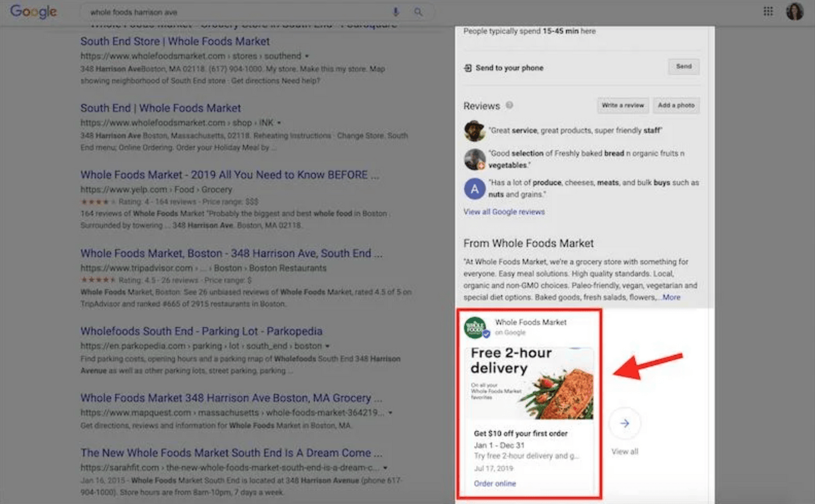Click People typically spend 15-45 min text
This screenshot has width=815, height=504.
coord(529,31)
